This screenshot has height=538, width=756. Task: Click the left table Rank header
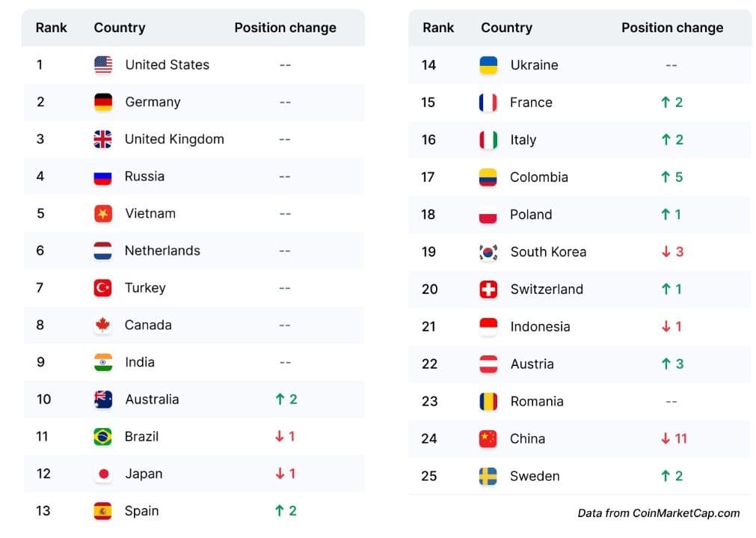(51, 28)
